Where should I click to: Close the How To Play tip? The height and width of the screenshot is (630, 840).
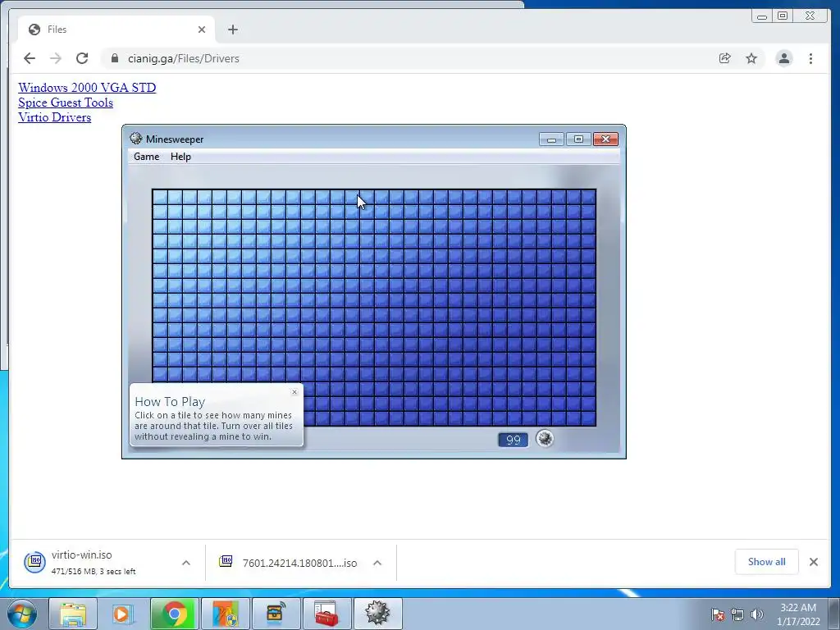(294, 392)
